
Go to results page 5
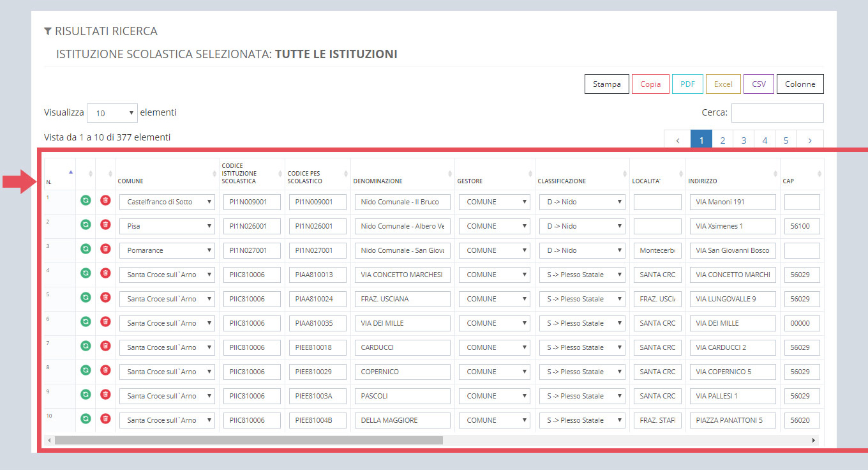[786, 140]
